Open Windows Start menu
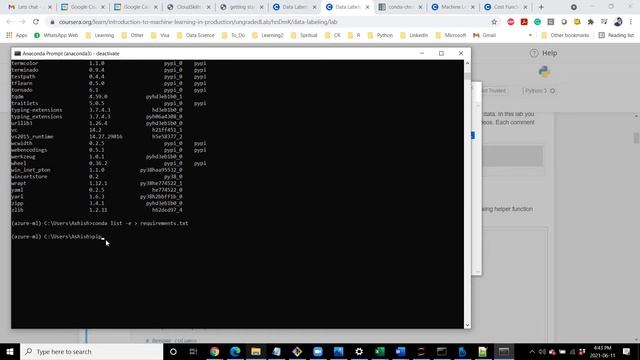The image size is (640, 360). pyautogui.click(x=10, y=351)
